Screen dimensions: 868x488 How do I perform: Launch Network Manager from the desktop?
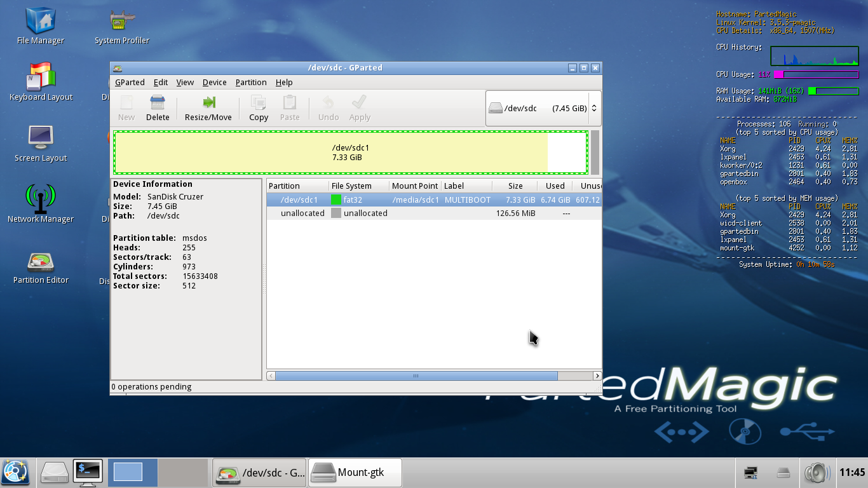[x=41, y=202]
